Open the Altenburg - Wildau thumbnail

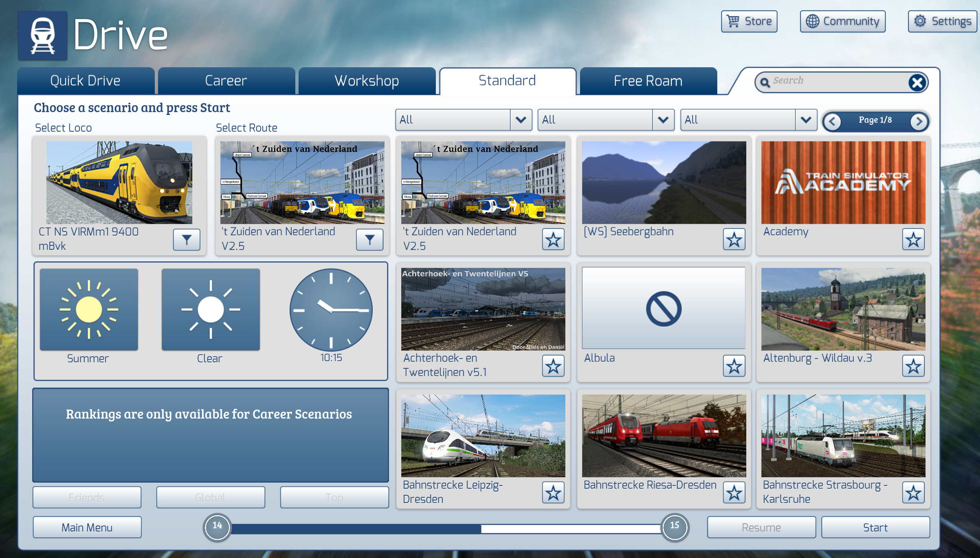click(x=843, y=309)
